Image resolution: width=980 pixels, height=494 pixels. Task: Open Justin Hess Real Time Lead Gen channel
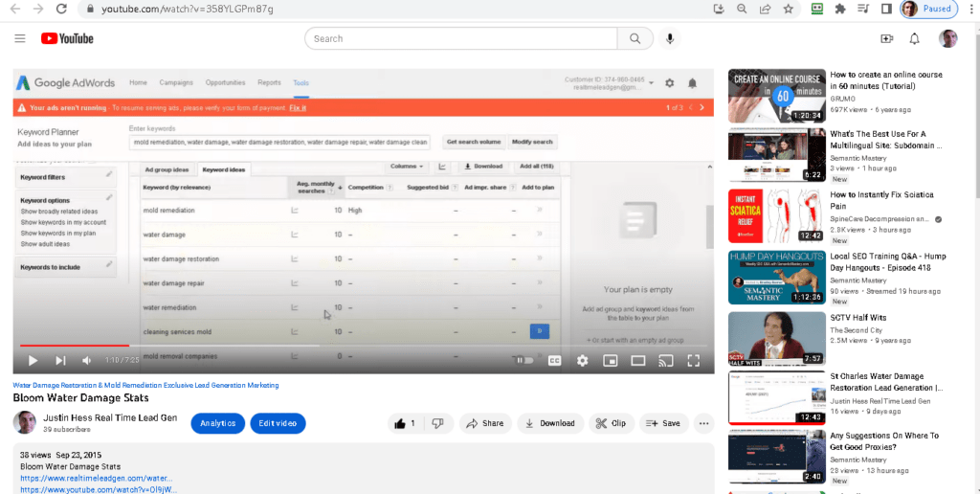click(110, 417)
